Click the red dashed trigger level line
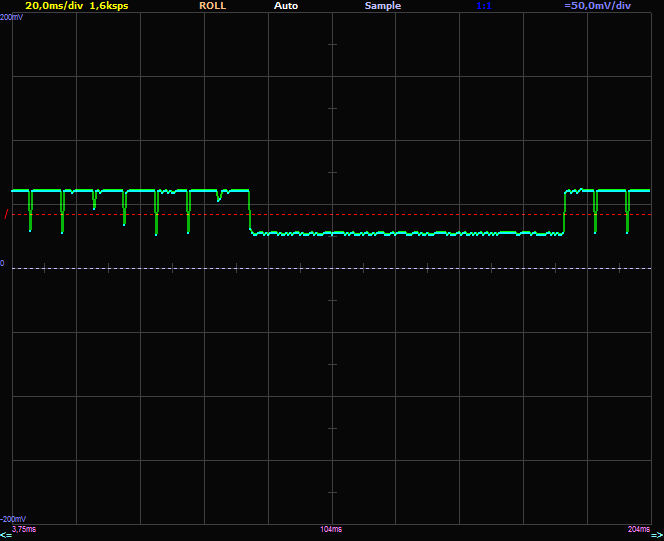Screen dimensions: 664x541 click(x=400, y=214)
